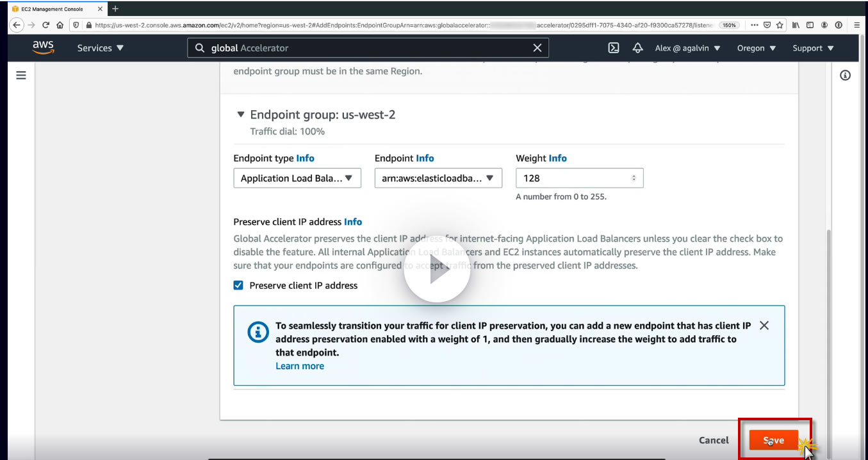Open Info link beside Weight

point(557,158)
